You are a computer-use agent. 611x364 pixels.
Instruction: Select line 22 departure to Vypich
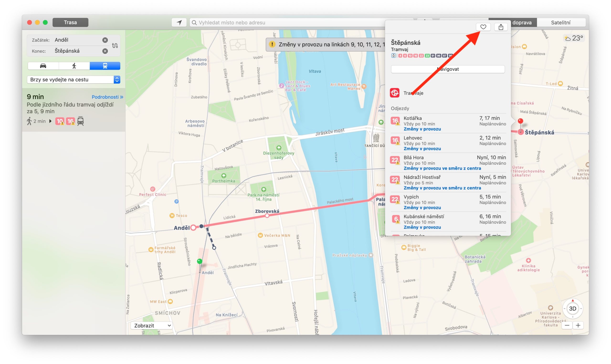coord(448,202)
